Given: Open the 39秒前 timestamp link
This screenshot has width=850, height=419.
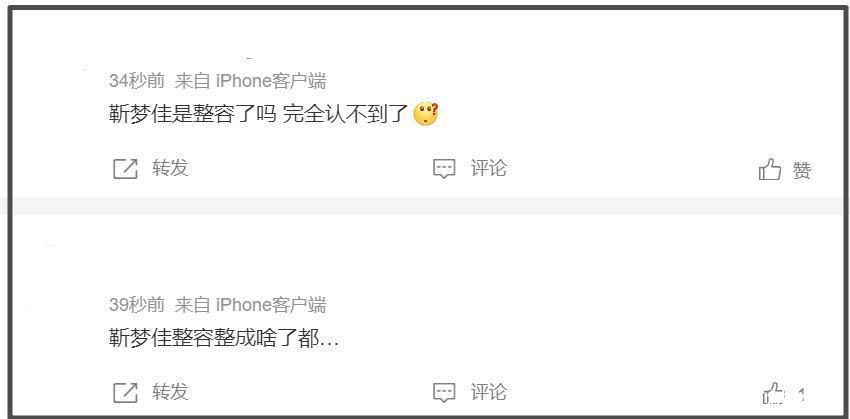Looking at the screenshot, I should (x=137, y=305).
